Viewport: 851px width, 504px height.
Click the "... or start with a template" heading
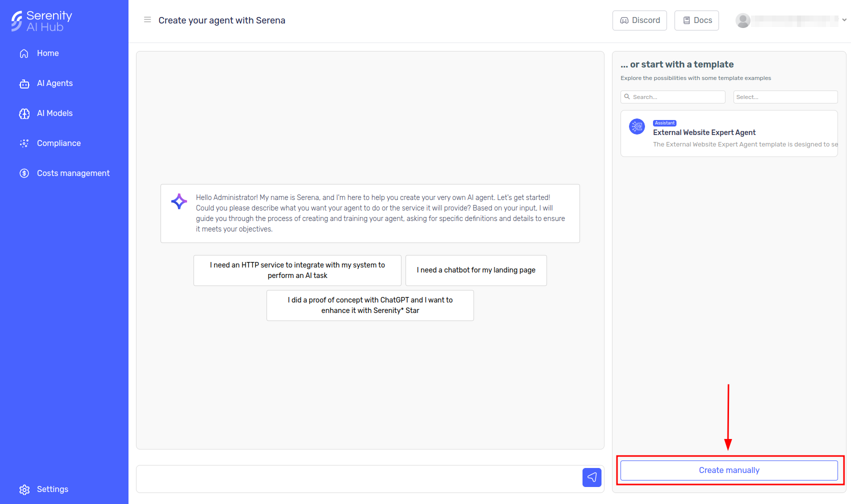pyautogui.click(x=677, y=64)
